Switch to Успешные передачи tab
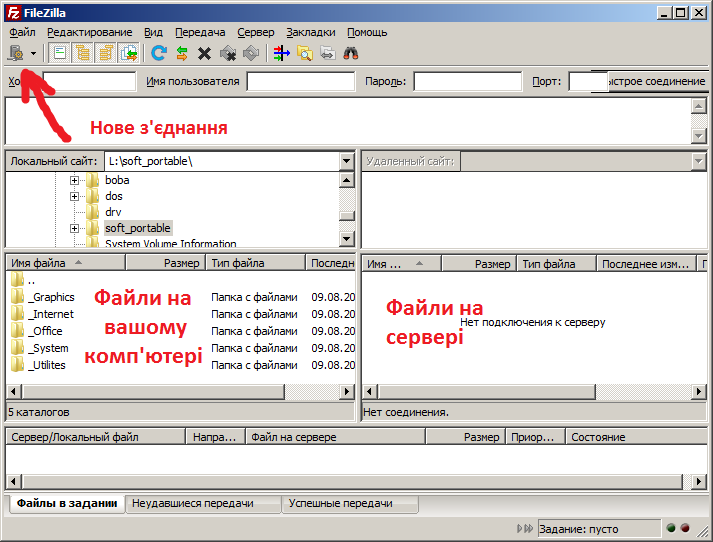 click(350, 503)
